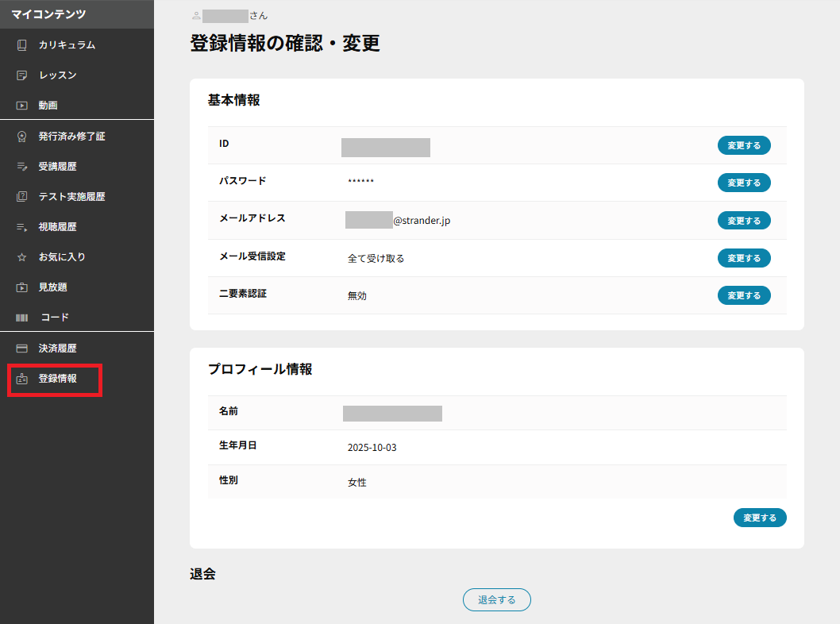Change 二要素認証 setting via 変更する button

(744, 295)
